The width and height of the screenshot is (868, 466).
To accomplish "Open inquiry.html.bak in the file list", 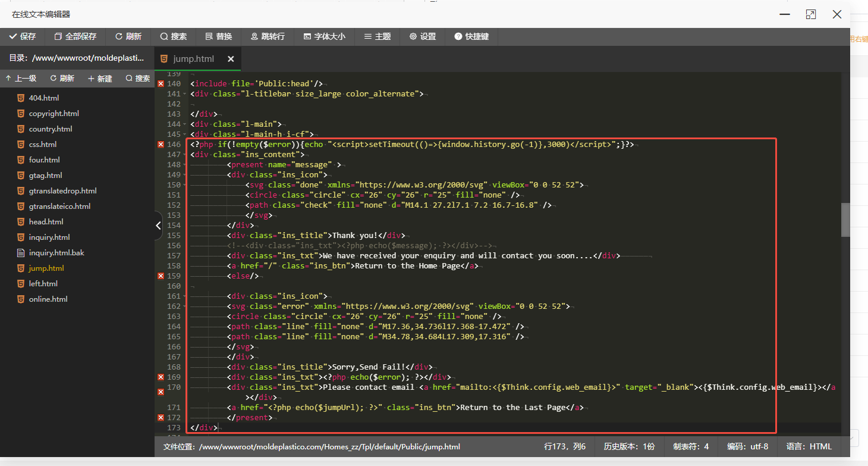I will [x=56, y=253].
